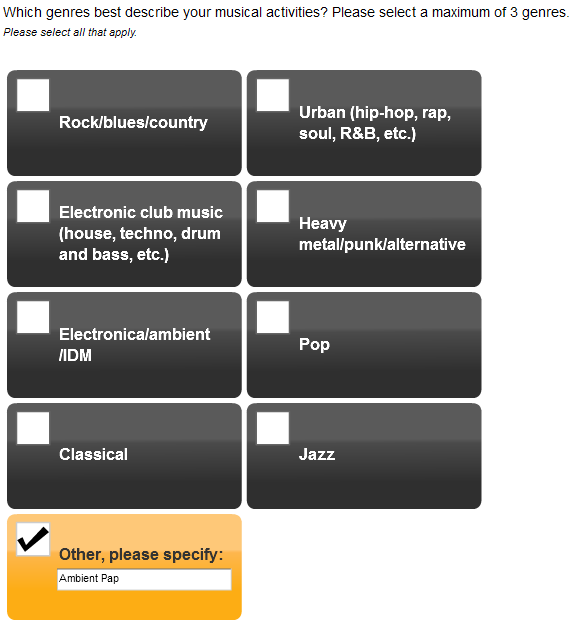Pick the Heavy metal/punk/alternative label
572x626 pixels.
382,234
